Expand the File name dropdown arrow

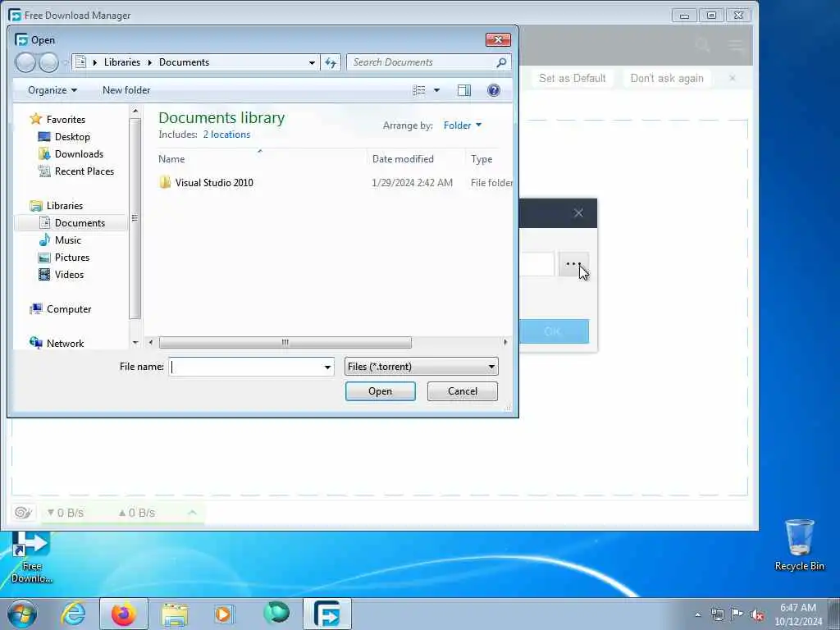pos(327,367)
